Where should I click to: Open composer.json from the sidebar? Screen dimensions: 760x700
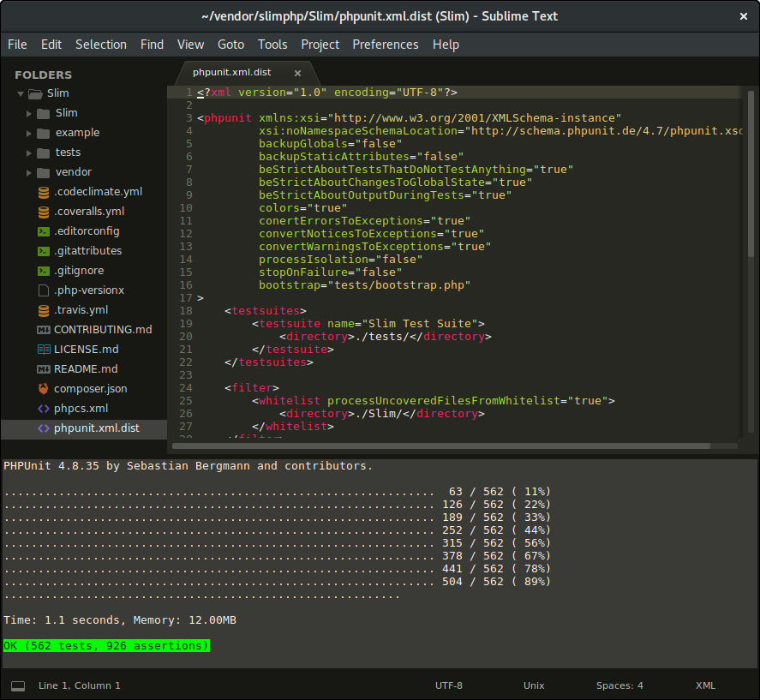[x=91, y=389]
